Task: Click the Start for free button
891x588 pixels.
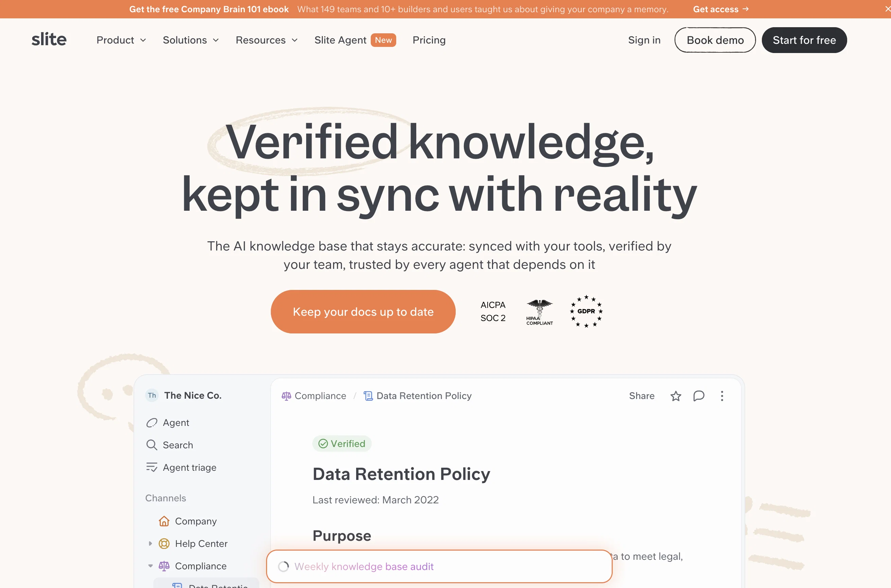Action: coord(804,40)
